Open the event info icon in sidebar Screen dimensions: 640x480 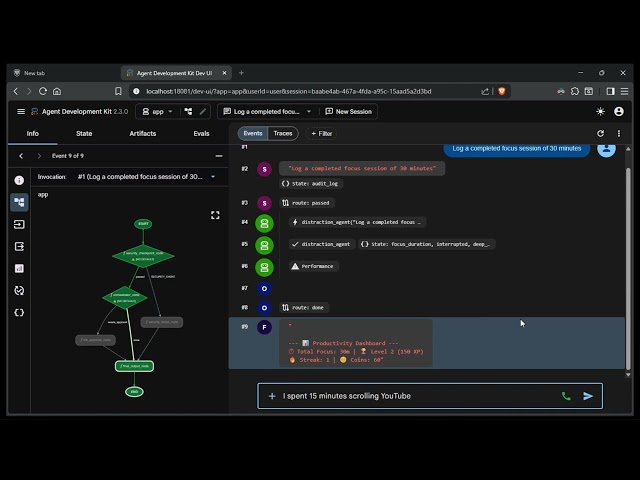pos(19,180)
